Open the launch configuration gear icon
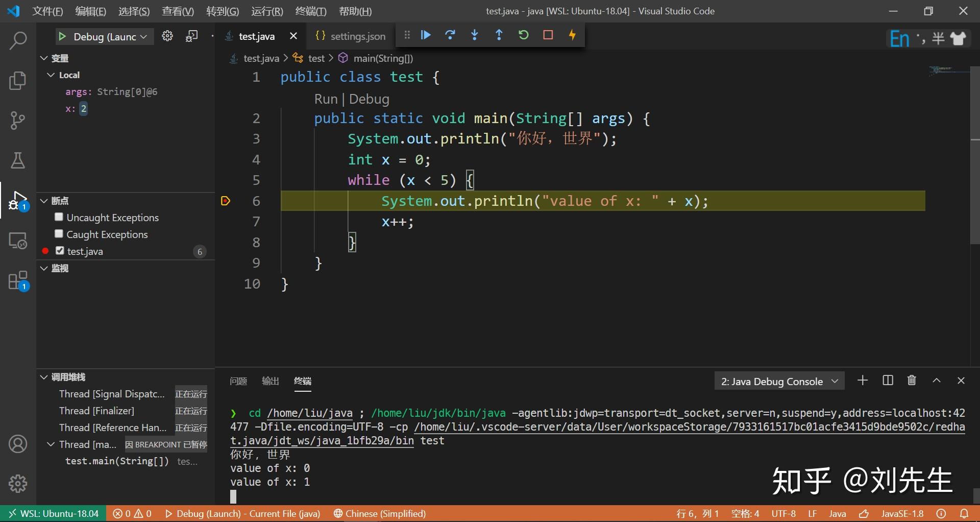 [167, 36]
